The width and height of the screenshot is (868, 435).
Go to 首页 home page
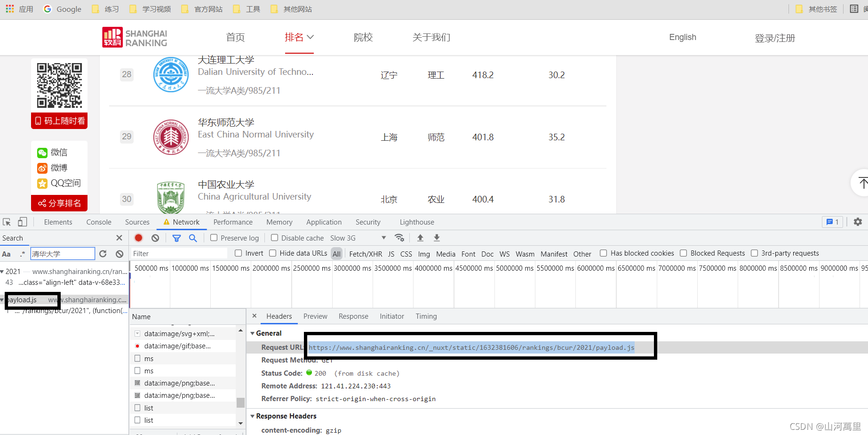click(235, 37)
